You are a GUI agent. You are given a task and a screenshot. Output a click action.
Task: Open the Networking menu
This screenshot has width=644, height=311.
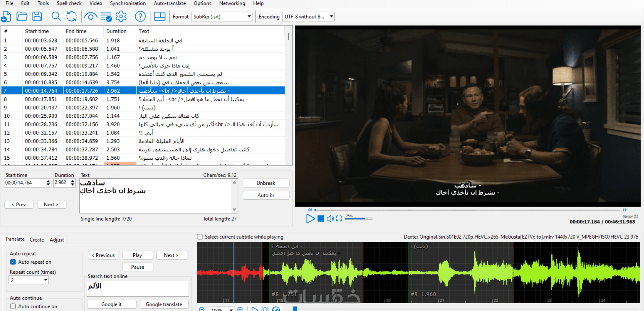pos(232,3)
